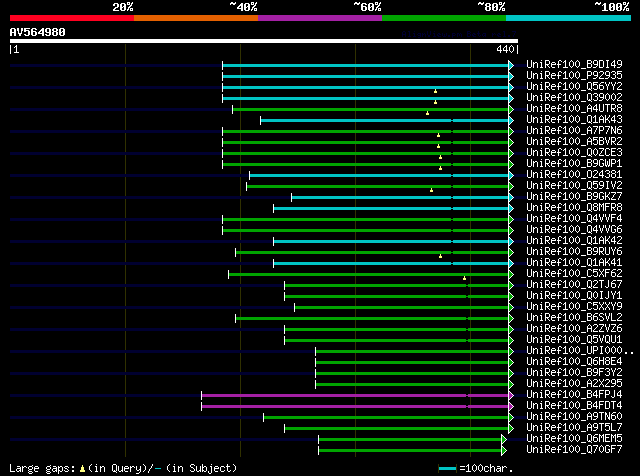This screenshot has width=640, height=476.
Task: Click the purple ~60% legend color segment
Action: point(320,18)
